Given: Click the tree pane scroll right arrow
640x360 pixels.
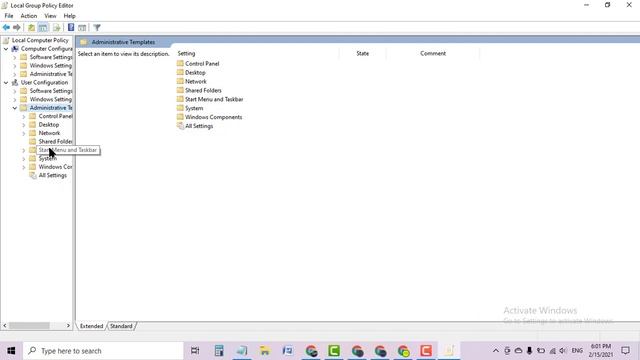Looking at the screenshot, I should (x=68, y=326).
